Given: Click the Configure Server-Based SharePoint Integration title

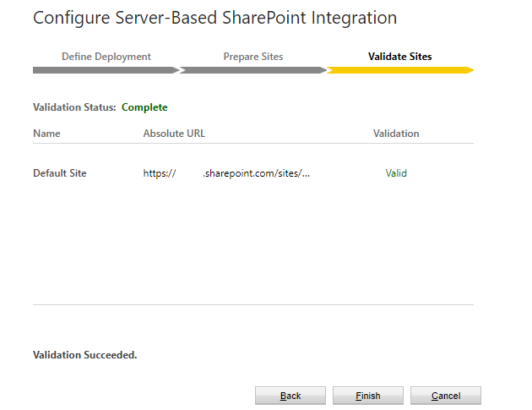Looking at the screenshot, I should tap(214, 18).
